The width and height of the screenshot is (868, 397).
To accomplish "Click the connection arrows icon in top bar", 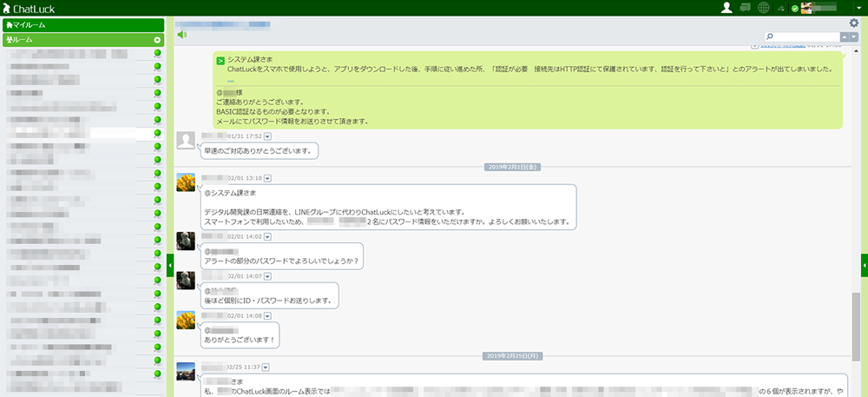I will coord(781,9).
